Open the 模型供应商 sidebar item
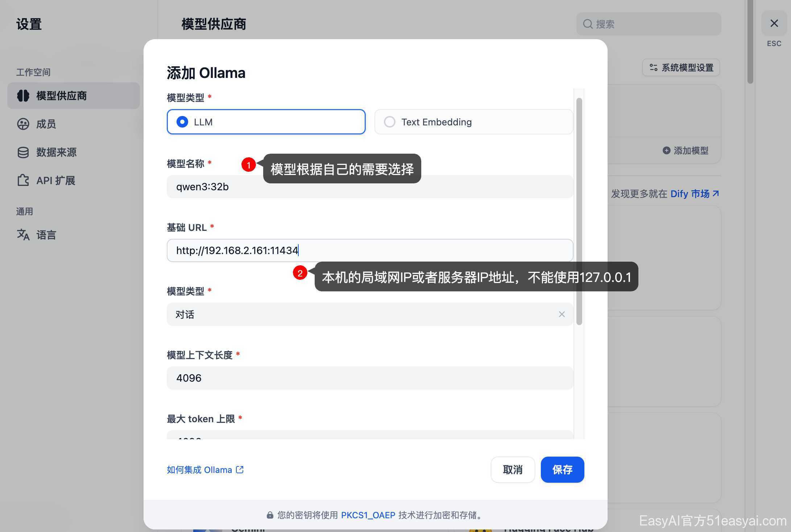Viewport: 791px width, 532px height. [73, 96]
